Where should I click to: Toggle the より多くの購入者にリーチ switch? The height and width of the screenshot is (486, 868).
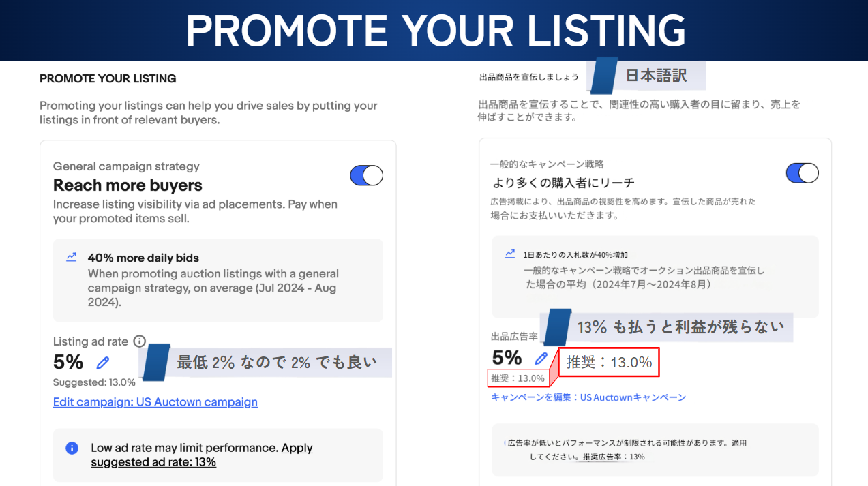[802, 172]
